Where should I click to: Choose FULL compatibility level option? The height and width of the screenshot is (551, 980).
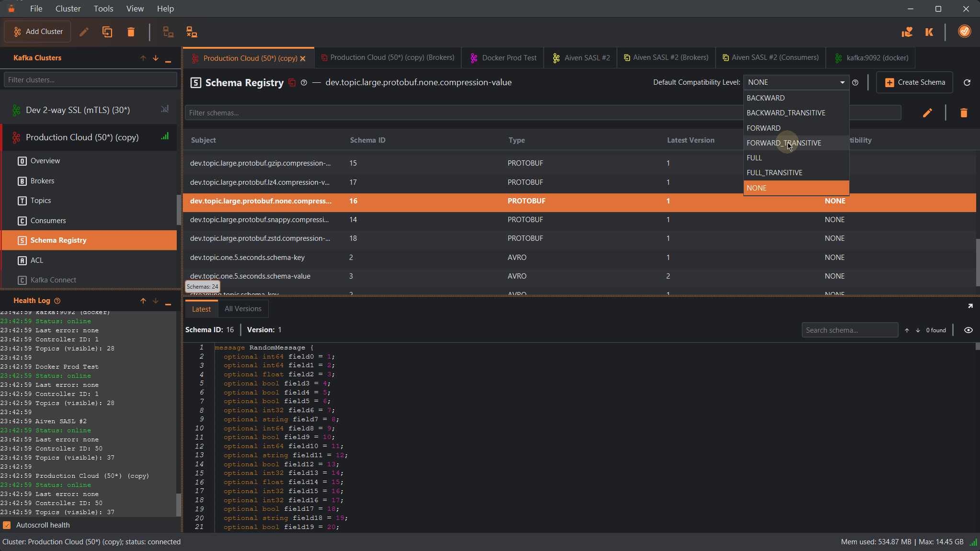pos(754,158)
